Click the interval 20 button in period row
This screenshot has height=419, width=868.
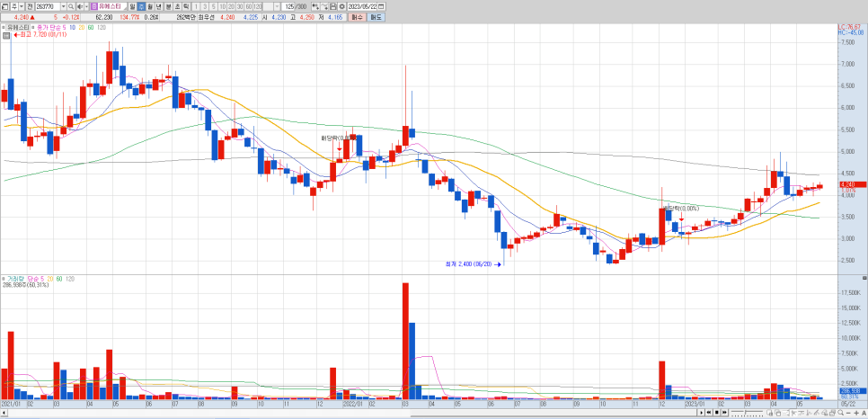[232, 6]
